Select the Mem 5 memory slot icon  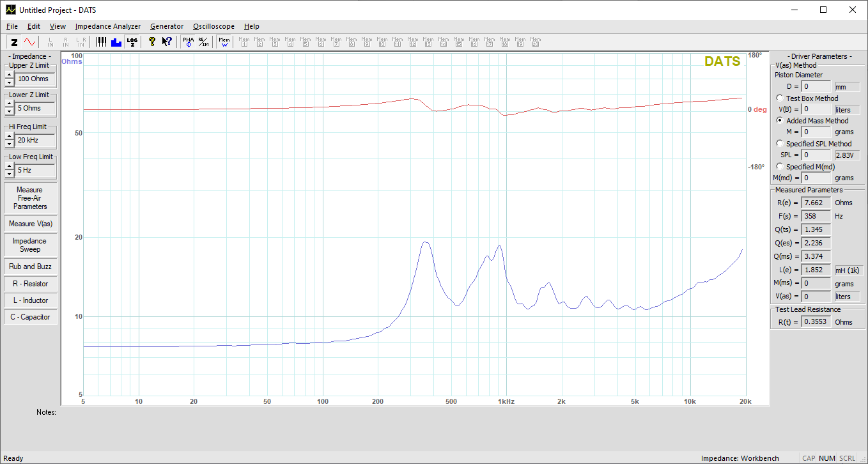click(x=306, y=42)
